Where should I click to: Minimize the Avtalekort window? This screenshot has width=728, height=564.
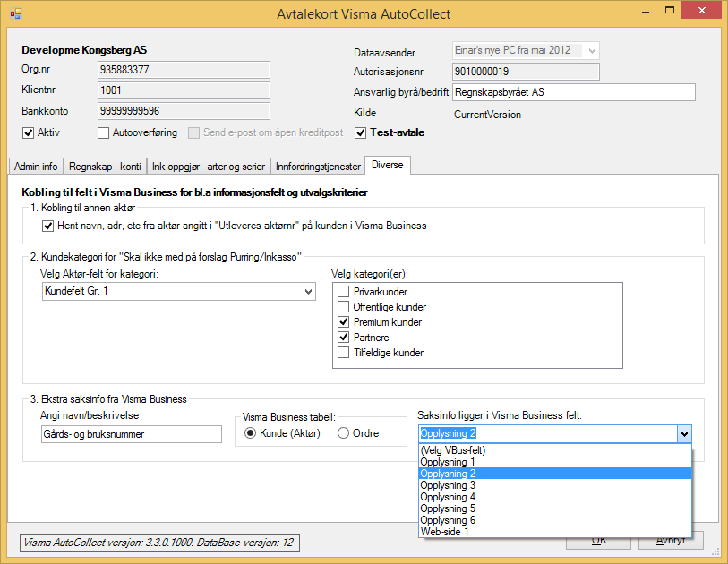click(x=645, y=11)
